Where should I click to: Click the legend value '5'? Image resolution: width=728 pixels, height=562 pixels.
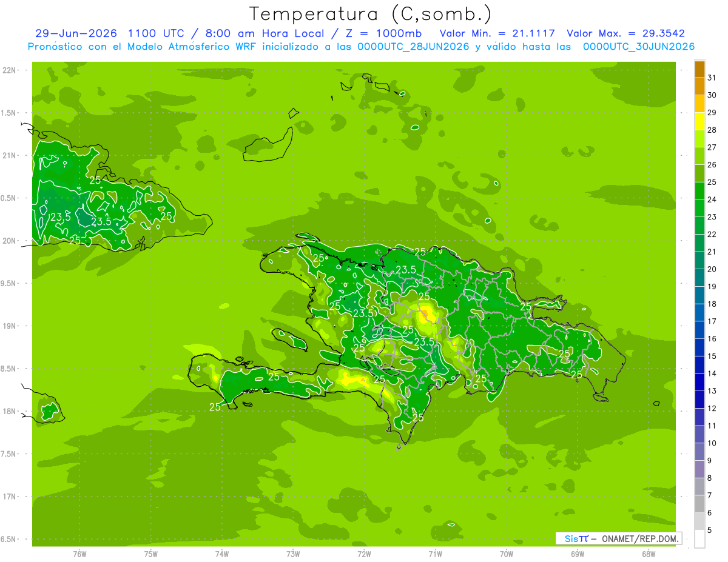710,530
